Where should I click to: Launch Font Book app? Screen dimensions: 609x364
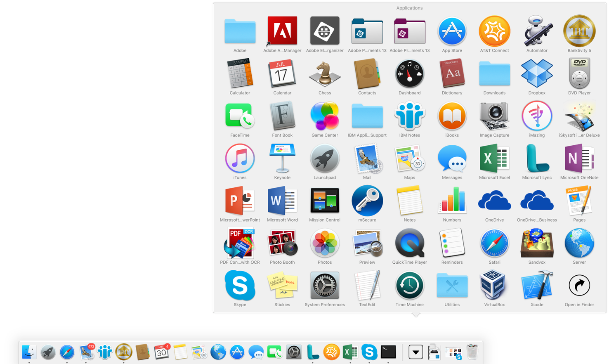coord(282,116)
